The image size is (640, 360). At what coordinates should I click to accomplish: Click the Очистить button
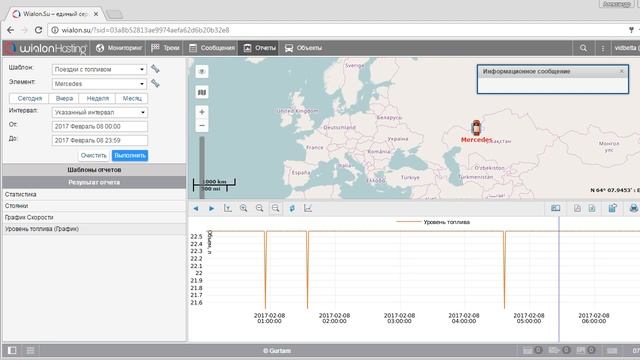[93, 156]
